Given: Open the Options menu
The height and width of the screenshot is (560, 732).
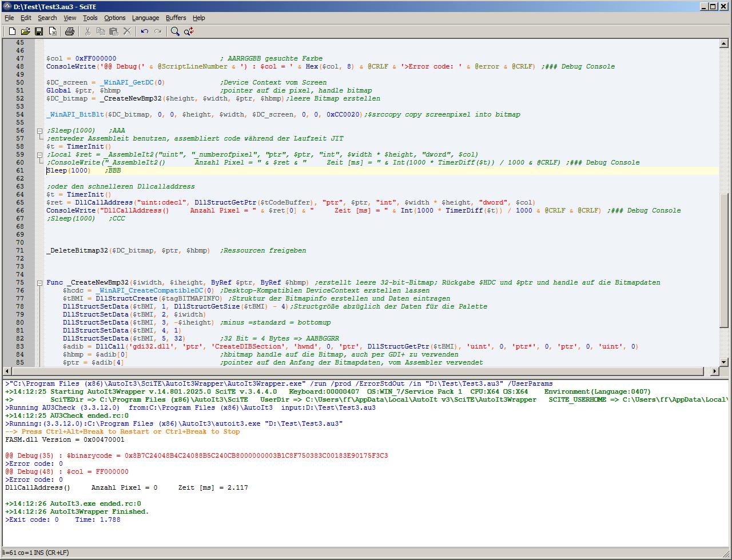Looking at the screenshot, I should [114, 18].
